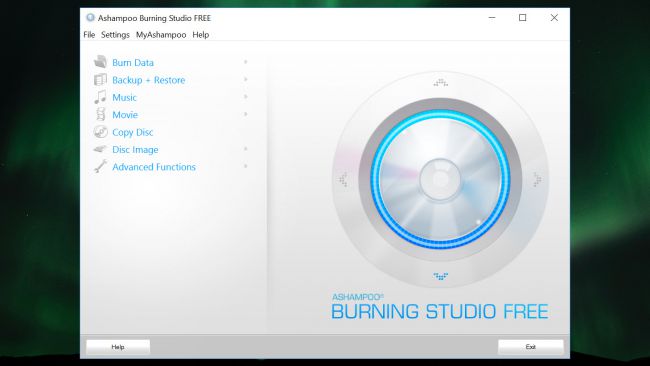
Task: Expand the Backup + Restore submenu arrow
Action: pos(245,80)
